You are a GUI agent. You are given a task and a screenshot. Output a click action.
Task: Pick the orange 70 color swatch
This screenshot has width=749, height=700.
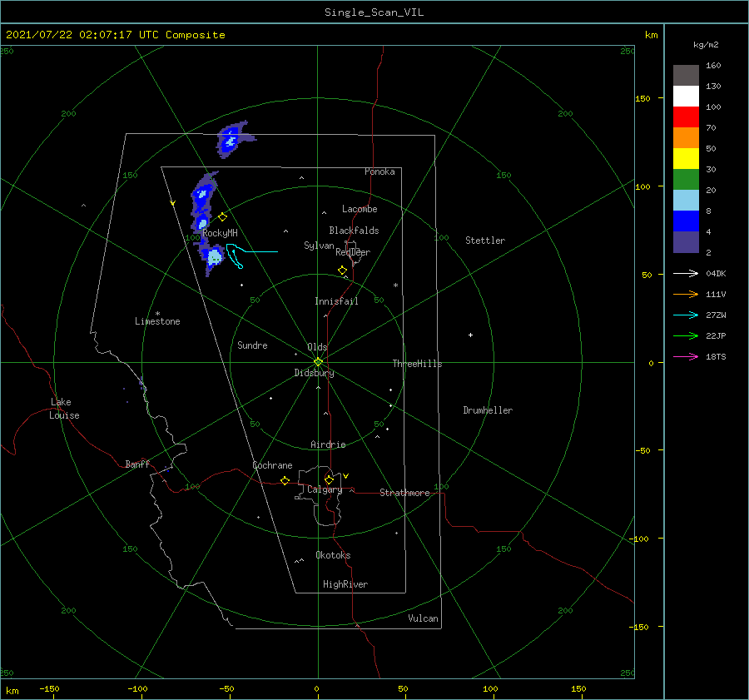(686, 137)
